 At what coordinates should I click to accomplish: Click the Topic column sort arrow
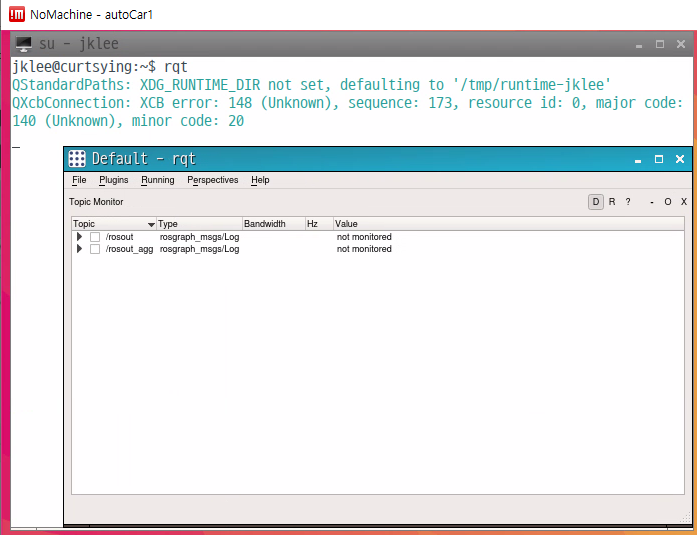coord(151,224)
